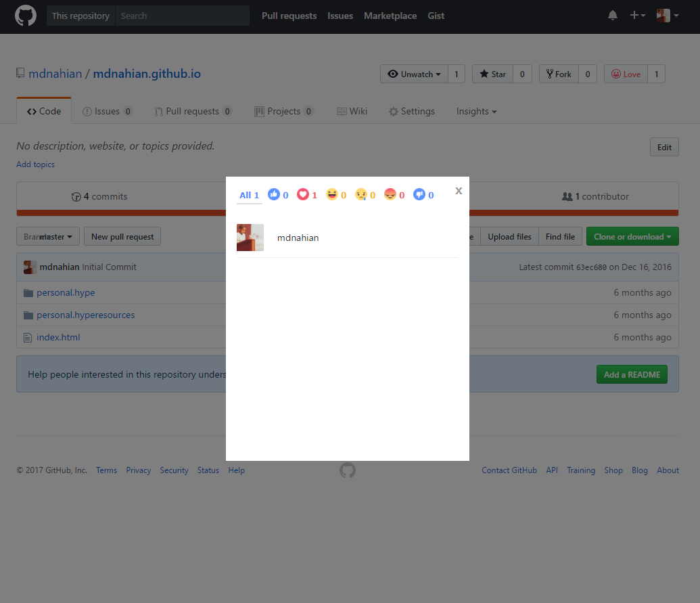The width and height of the screenshot is (700, 603).
Task: Open the footer Privacy link
Action: pos(139,470)
